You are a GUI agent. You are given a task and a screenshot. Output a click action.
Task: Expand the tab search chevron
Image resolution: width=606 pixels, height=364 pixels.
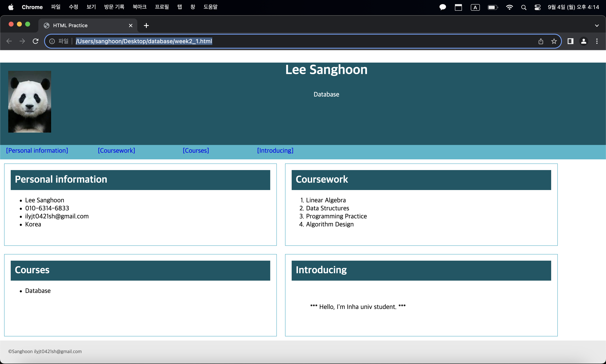point(597,26)
